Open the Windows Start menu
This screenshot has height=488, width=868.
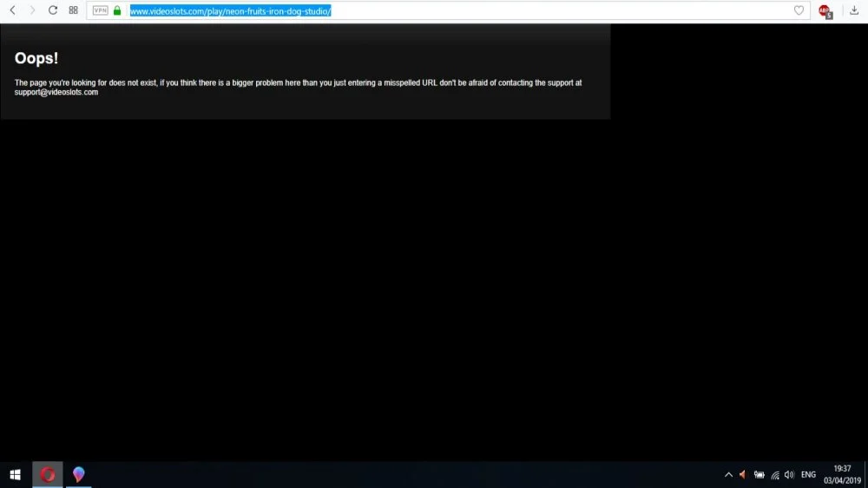coord(15,475)
